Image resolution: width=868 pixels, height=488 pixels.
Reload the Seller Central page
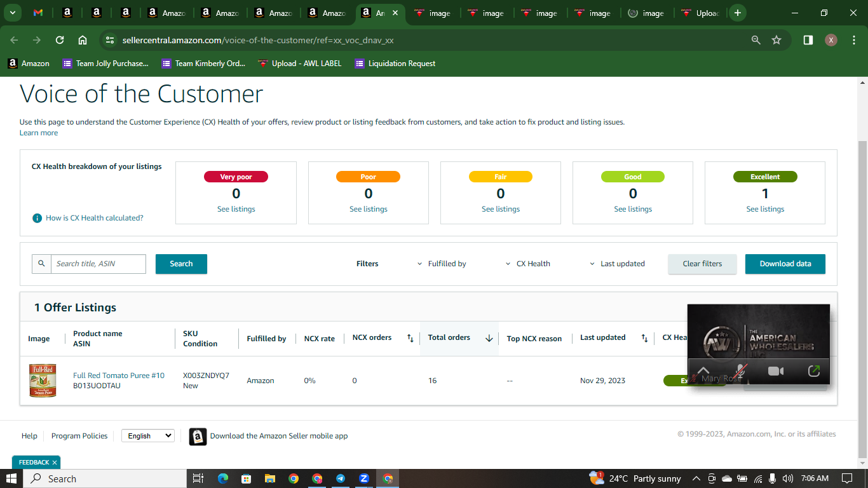[60, 40]
